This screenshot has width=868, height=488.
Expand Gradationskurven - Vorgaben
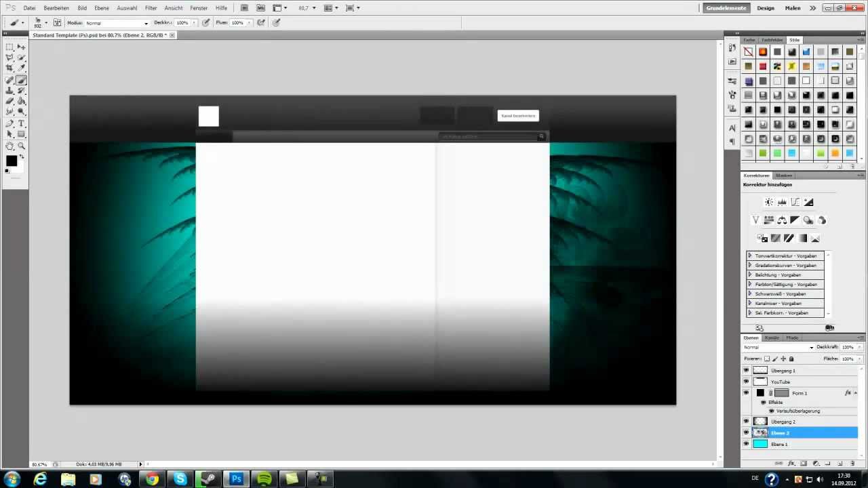click(750, 266)
